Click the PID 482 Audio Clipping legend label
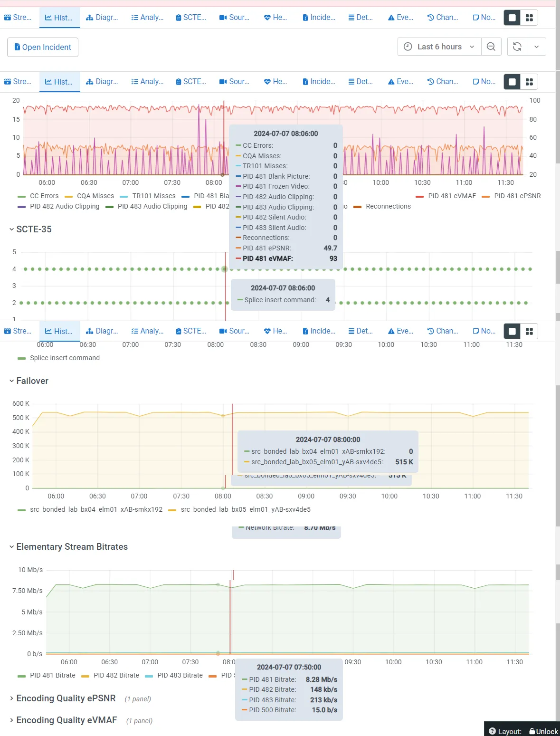 pos(65,206)
